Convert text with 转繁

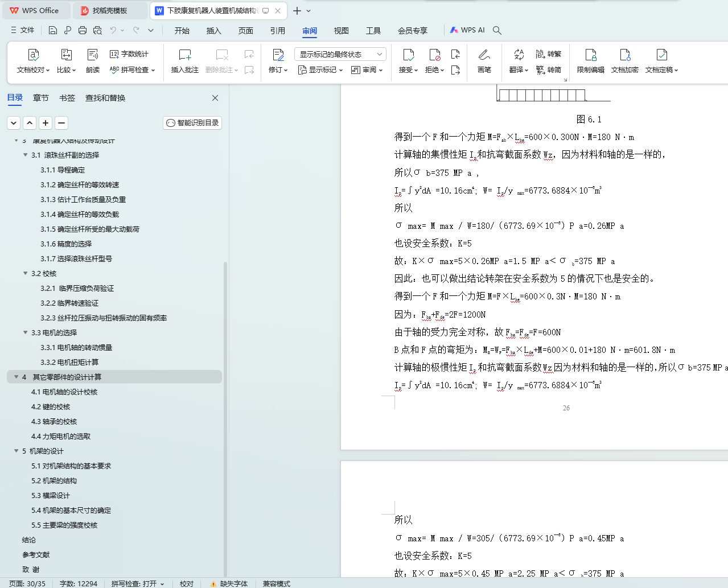pos(549,54)
